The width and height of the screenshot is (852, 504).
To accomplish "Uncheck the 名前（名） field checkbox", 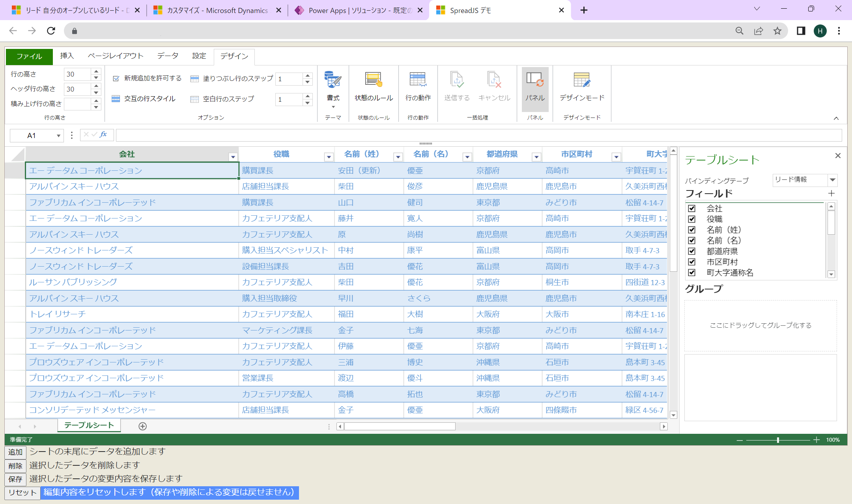I will [692, 240].
